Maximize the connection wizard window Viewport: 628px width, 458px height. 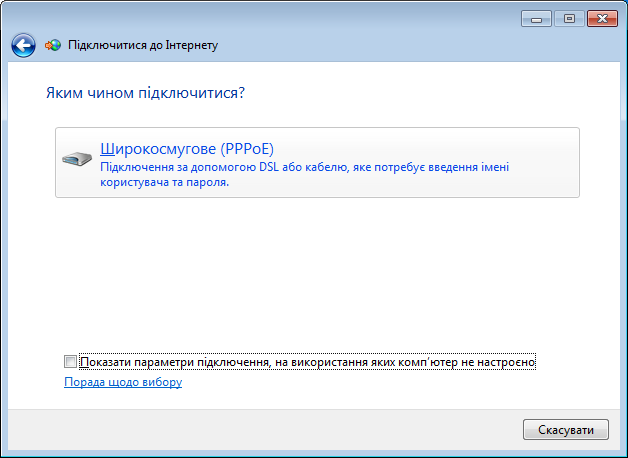(569, 19)
